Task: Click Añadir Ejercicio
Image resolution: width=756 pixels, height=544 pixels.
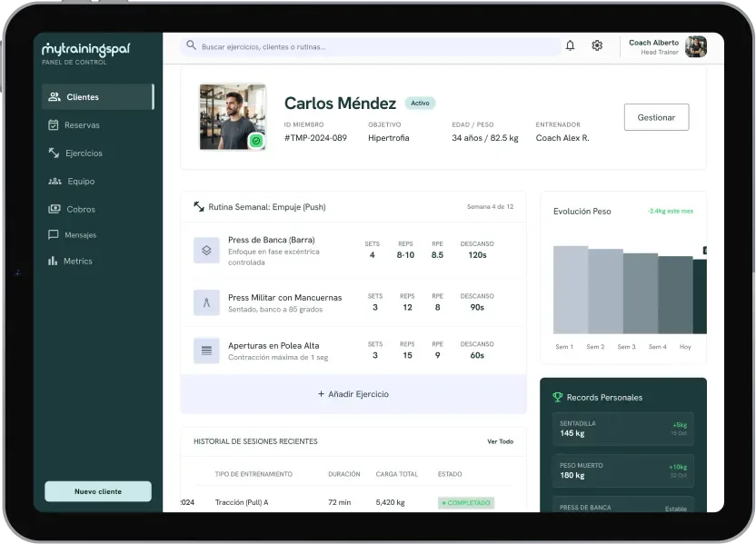Action: pos(353,394)
